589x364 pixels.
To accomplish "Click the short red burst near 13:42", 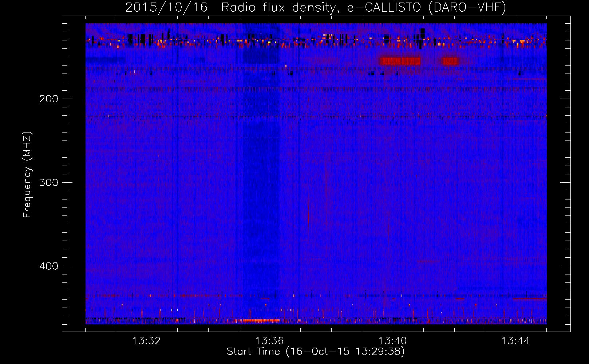I will (x=450, y=61).
